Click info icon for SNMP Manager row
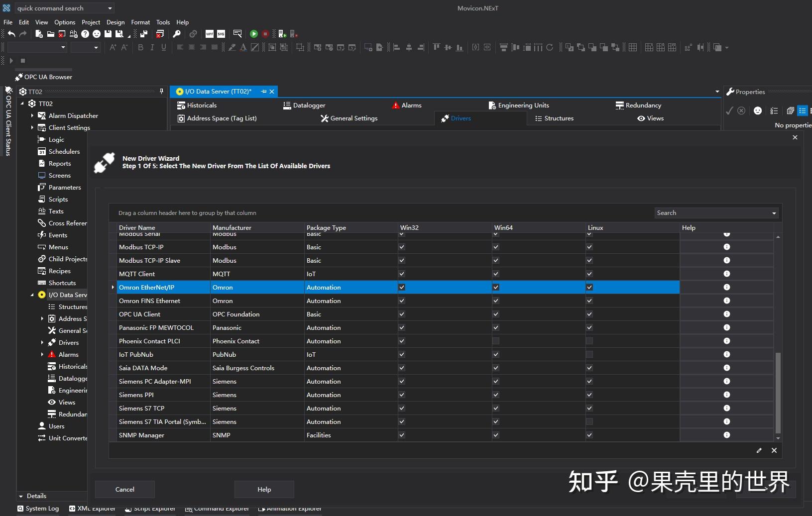Screen dimensions: 812x516 click(x=726, y=435)
